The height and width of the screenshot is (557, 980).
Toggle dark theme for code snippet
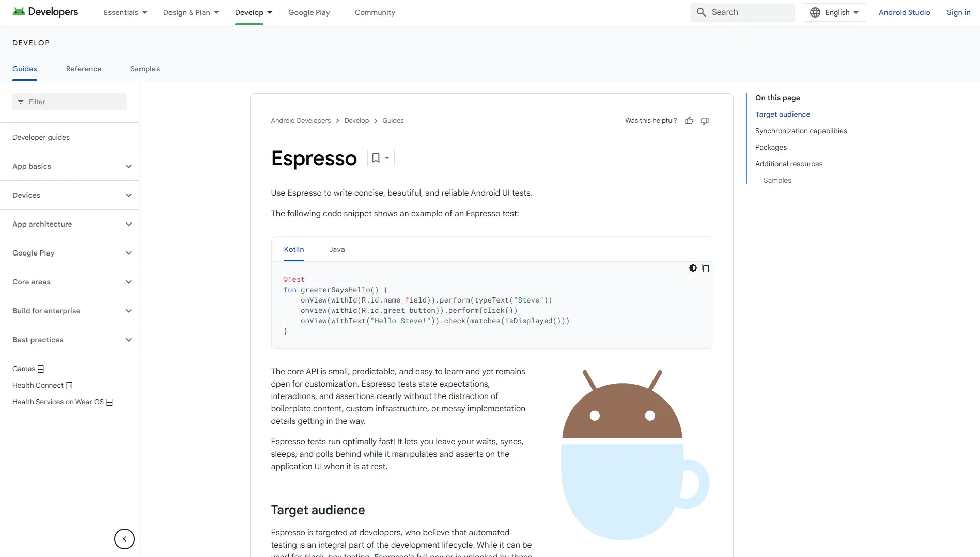click(693, 268)
